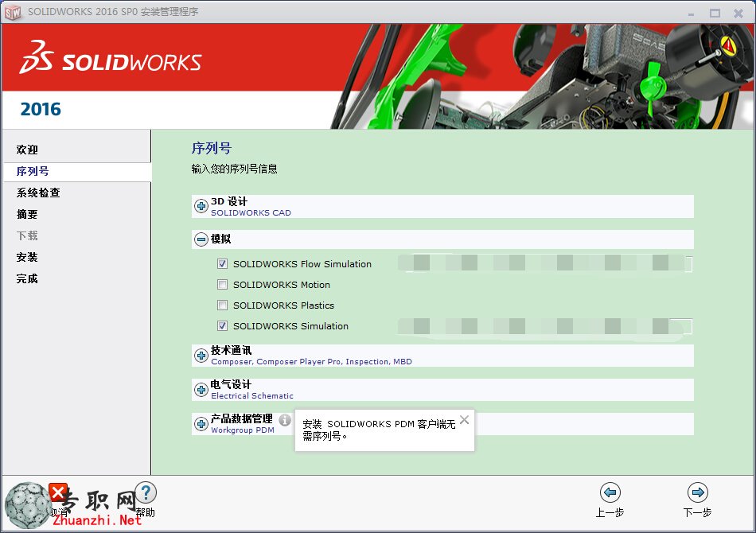756x533 pixels.
Task: Enable the SOLIDWORKS Motion checkbox
Action: 222,284
